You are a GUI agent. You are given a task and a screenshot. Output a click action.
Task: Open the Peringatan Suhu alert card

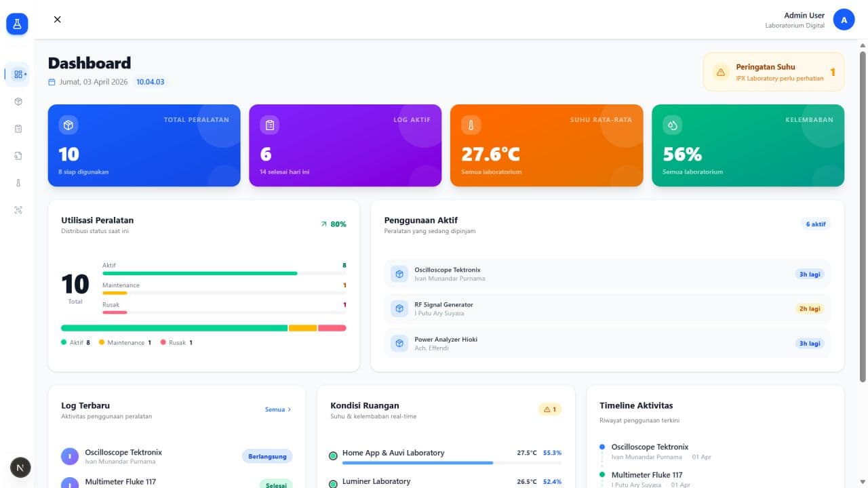774,72
